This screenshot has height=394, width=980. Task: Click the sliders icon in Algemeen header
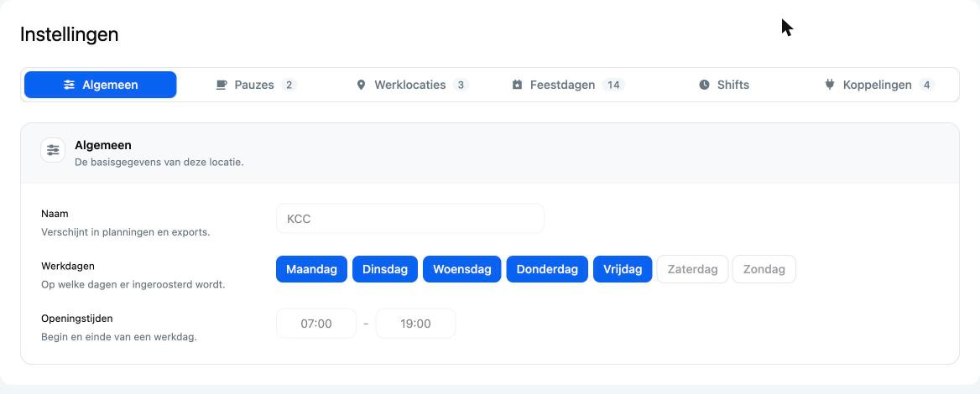[53, 151]
